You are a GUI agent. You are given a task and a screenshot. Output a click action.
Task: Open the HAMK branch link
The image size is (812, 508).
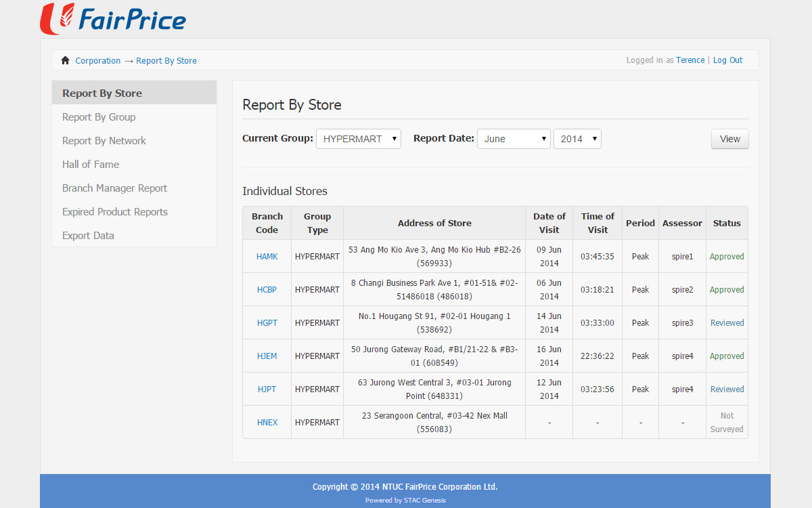(x=267, y=256)
